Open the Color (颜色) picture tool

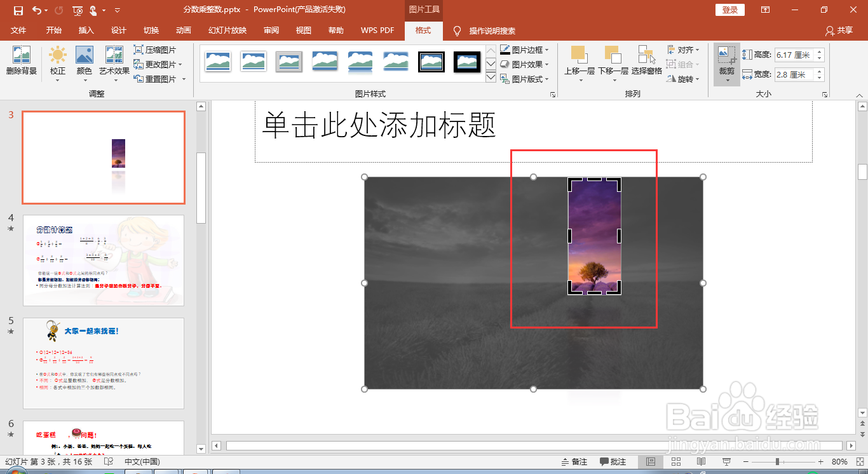pyautogui.click(x=85, y=64)
